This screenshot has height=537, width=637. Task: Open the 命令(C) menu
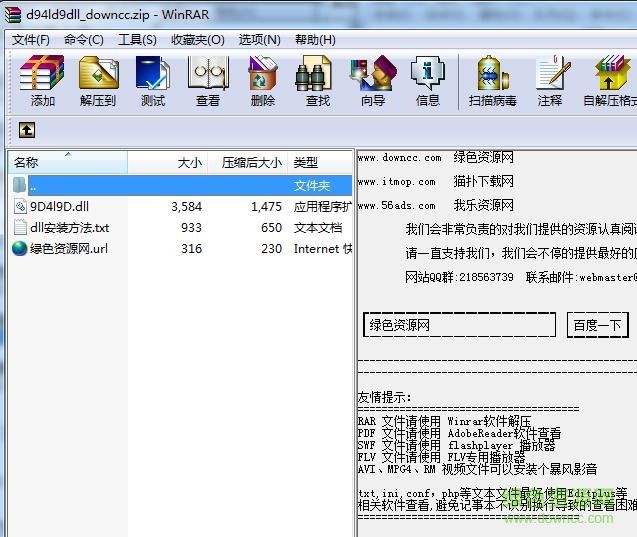[x=84, y=40]
